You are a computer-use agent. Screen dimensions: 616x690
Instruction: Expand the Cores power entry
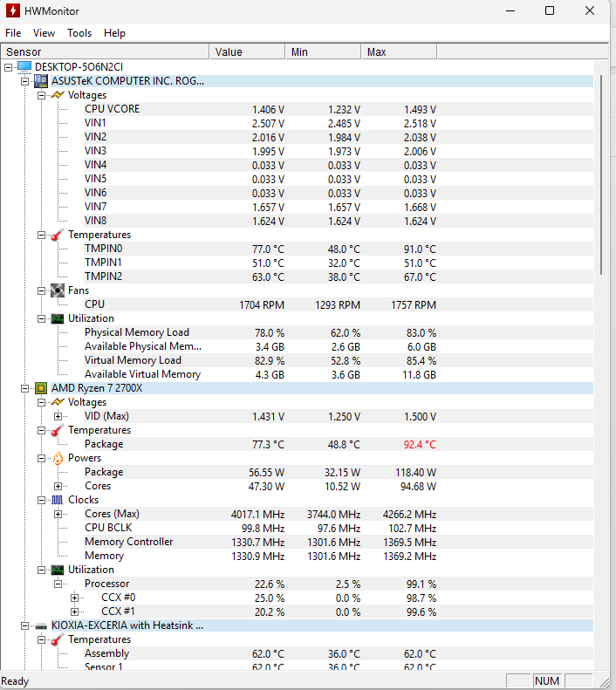(x=58, y=486)
